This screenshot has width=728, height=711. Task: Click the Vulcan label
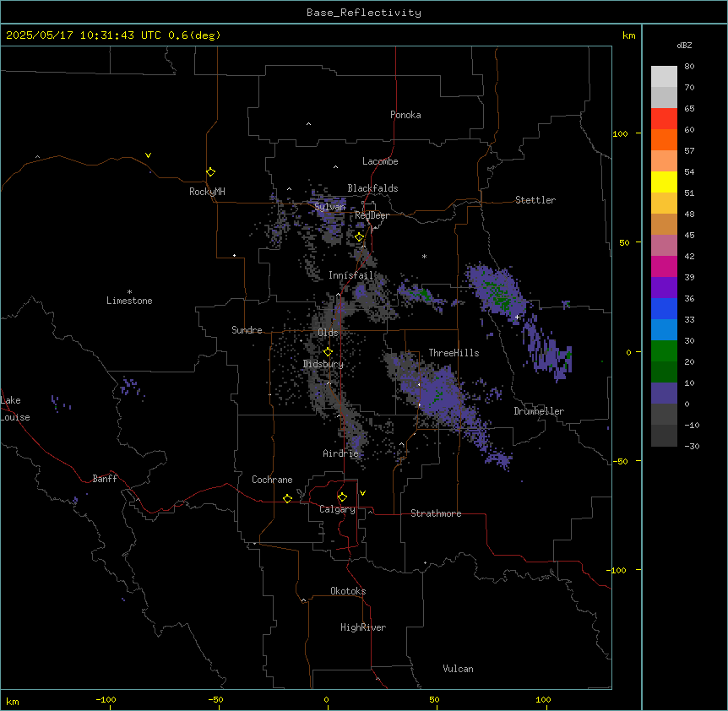pos(459,669)
